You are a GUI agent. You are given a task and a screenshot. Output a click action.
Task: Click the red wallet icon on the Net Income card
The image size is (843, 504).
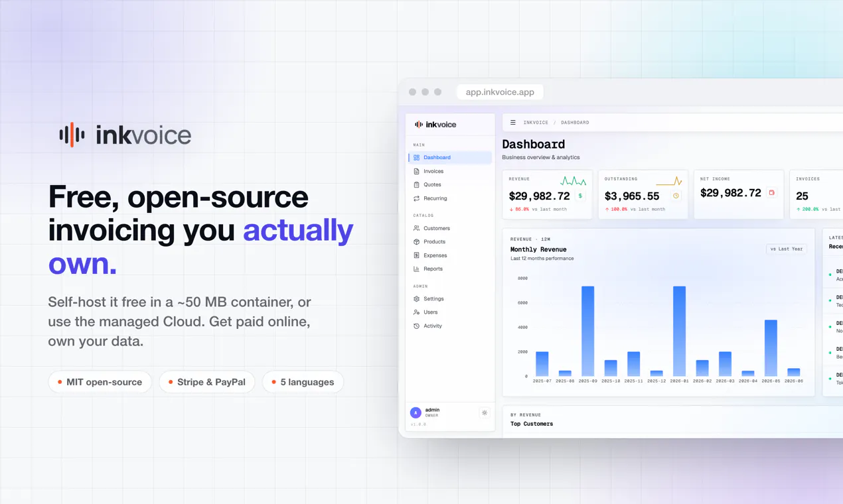771,193
